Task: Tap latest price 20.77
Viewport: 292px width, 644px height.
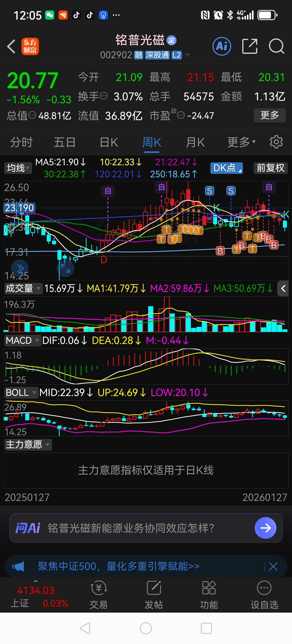Action: coord(33,80)
